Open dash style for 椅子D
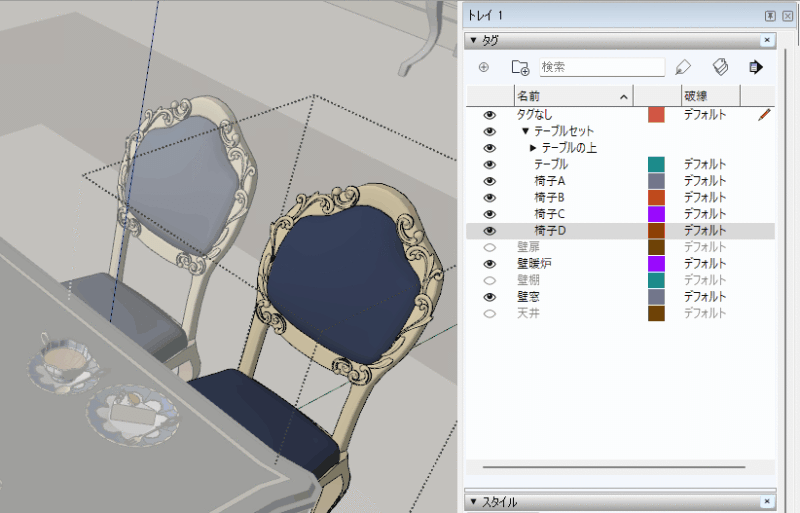Viewport: 800px width, 513px height. (x=705, y=230)
